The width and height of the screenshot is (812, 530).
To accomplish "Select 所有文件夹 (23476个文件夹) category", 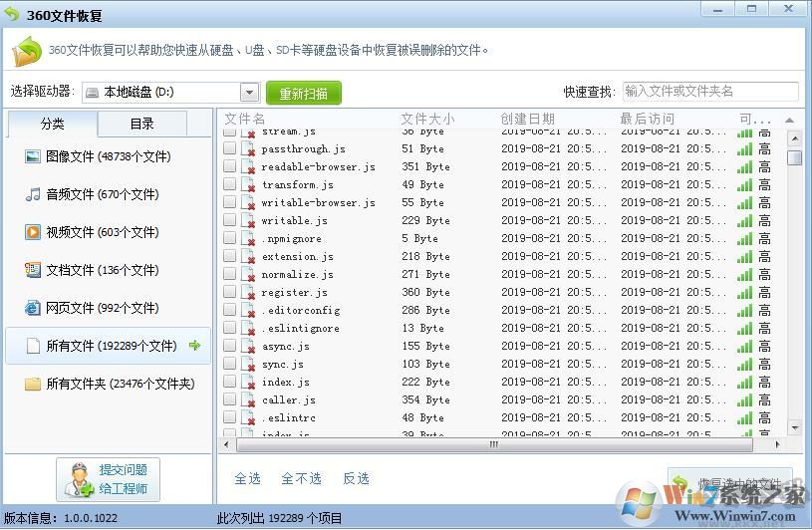I will pyautogui.click(x=109, y=384).
